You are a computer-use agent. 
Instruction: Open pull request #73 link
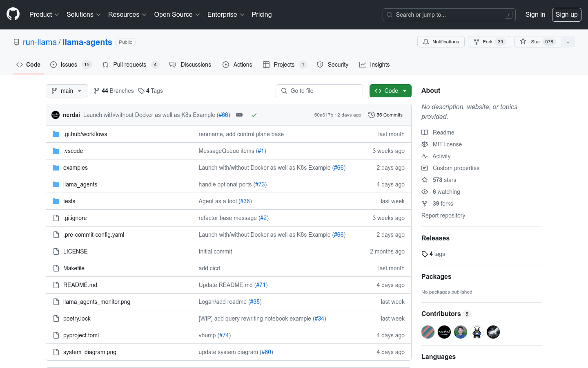pos(260,184)
